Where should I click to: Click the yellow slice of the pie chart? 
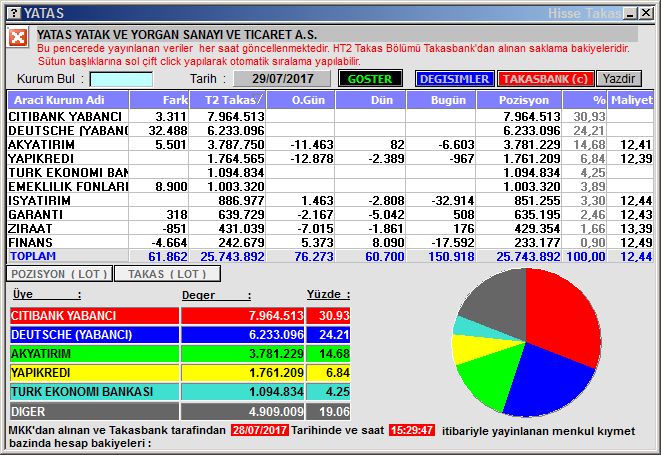tap(472, 348)
